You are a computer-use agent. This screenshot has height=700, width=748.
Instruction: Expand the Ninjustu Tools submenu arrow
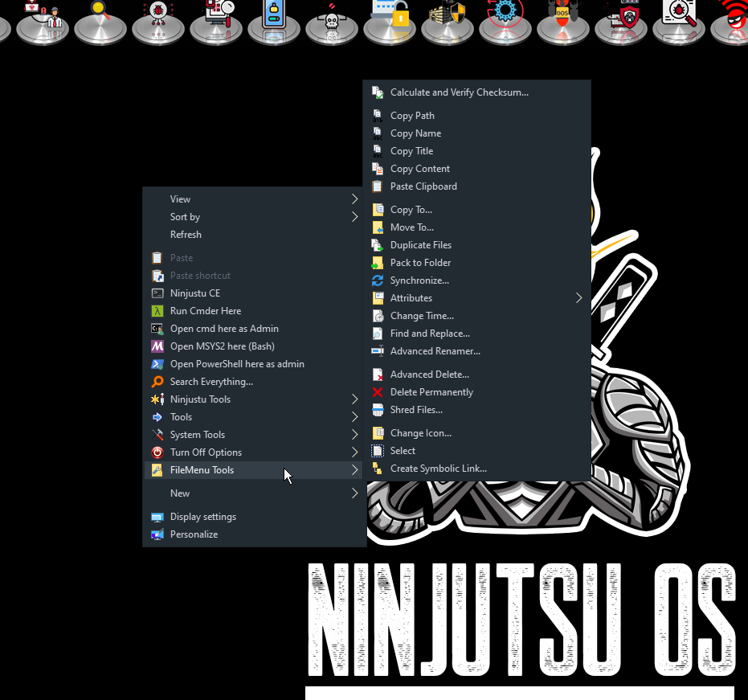pyautogui.click(x=354, y=399)
